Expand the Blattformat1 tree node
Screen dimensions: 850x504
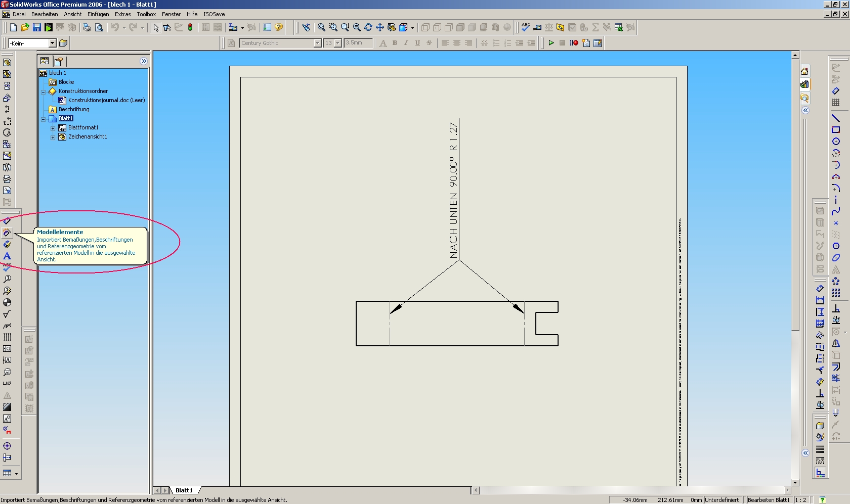tap(53, 128)
